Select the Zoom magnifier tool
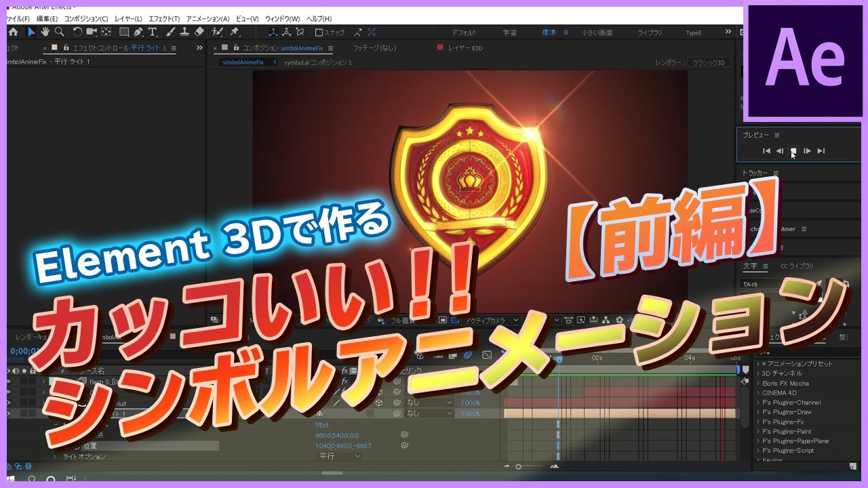868x488 pixels. click(x=60, y=32)
